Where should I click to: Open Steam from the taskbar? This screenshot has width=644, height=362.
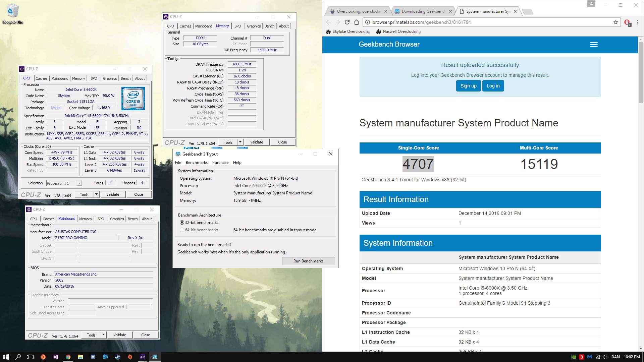coord(118,357)
